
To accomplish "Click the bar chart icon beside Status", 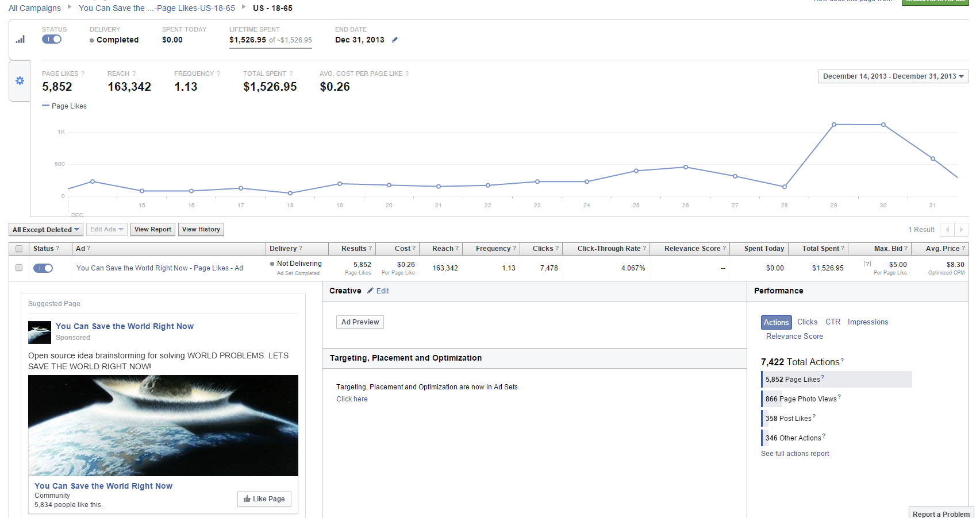I will tap(20, 40).
